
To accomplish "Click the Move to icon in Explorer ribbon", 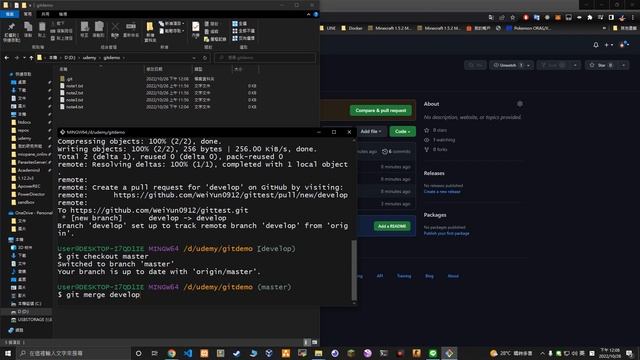I will [84, 27].
